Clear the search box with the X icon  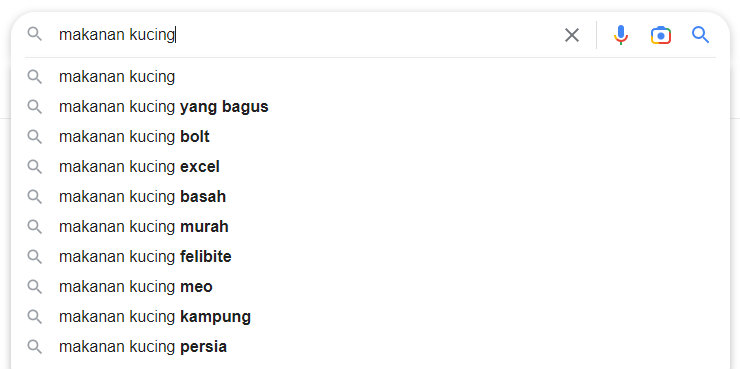click(x=572, y=35)
